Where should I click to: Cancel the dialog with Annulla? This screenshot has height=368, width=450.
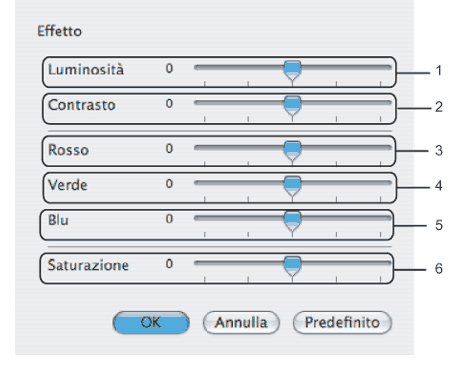(x=241, y=322)
